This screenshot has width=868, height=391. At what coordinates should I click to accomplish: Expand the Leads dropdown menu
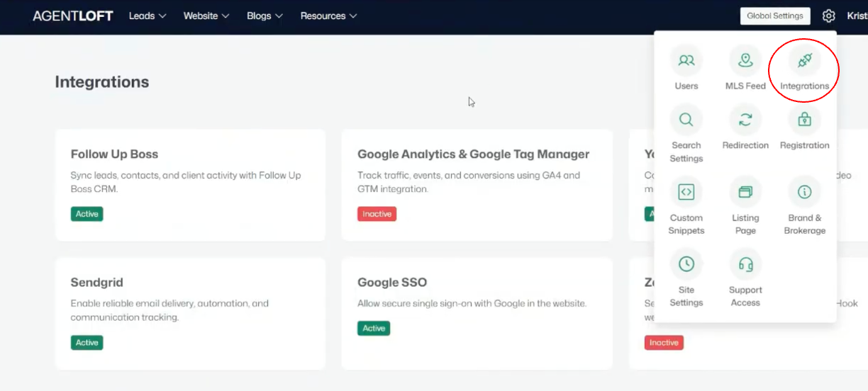pyautogui.click(x=148, y=16)
